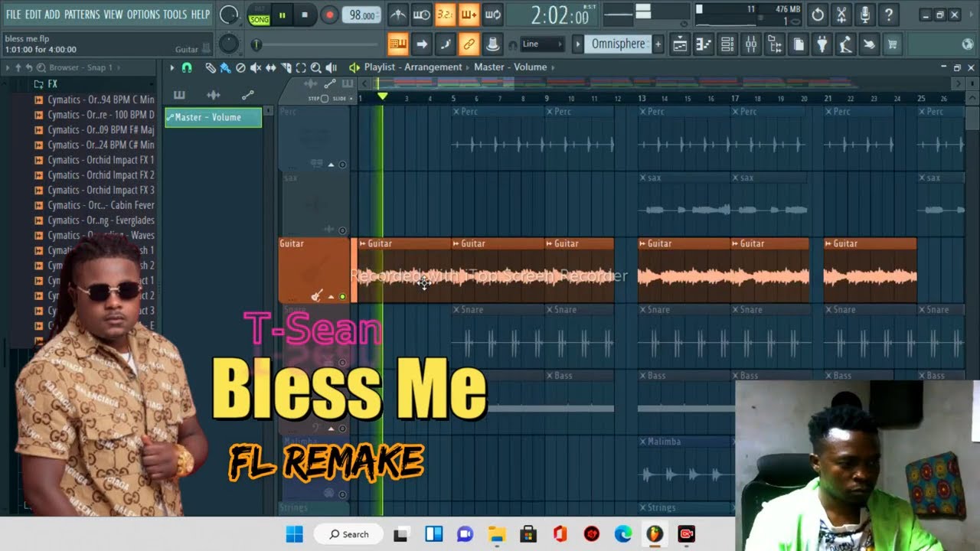Open the project picker files icon
980x551 pixels.
tap(799, 45)
